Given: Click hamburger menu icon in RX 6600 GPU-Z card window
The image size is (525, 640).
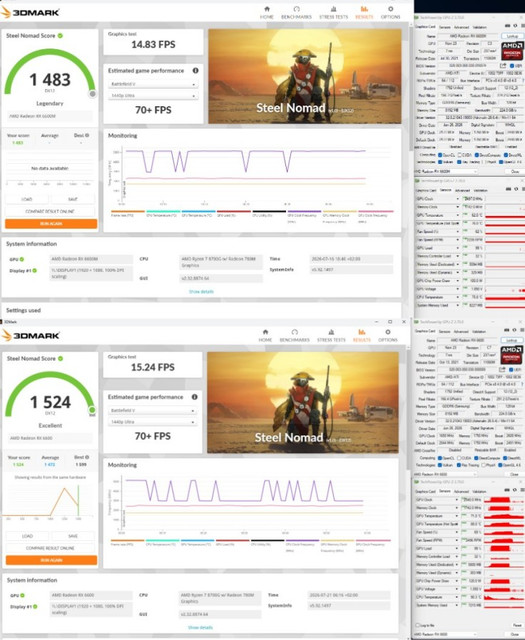Looking at the screenshot, I should [x=522, y=330].
